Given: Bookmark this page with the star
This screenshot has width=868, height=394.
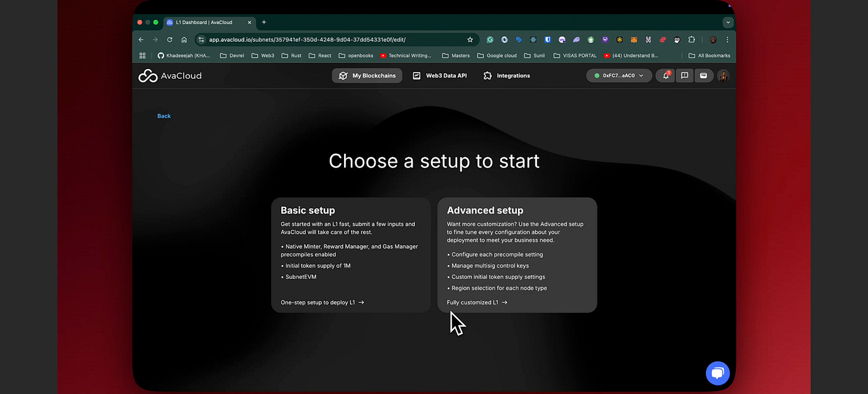Looking at the screenshot, I should 470,39.
